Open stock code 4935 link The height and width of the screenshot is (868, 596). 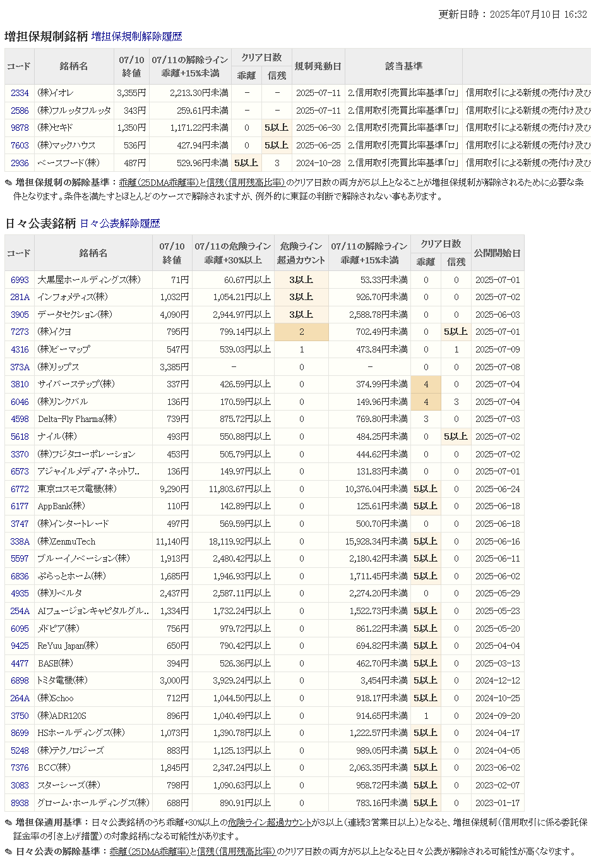click(x=20, y=593)
